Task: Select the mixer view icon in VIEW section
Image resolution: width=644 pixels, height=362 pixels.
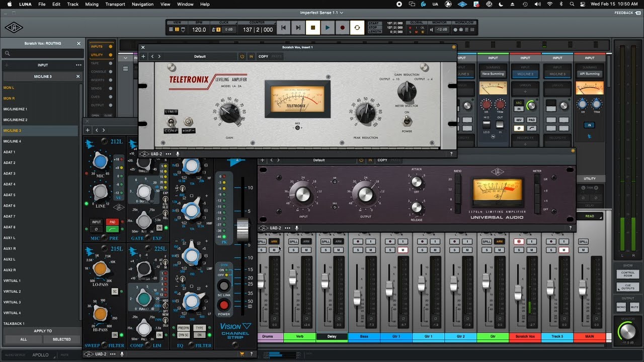Action: click(177, 30)
